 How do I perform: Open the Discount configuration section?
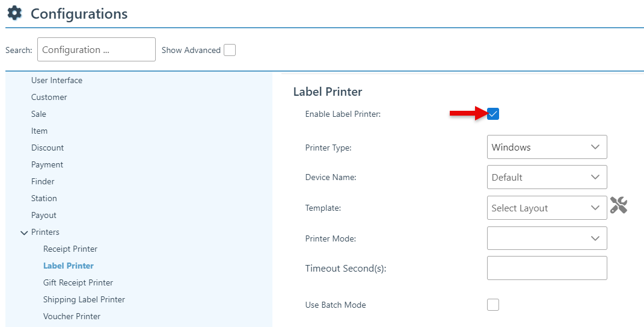click(48, 148)
